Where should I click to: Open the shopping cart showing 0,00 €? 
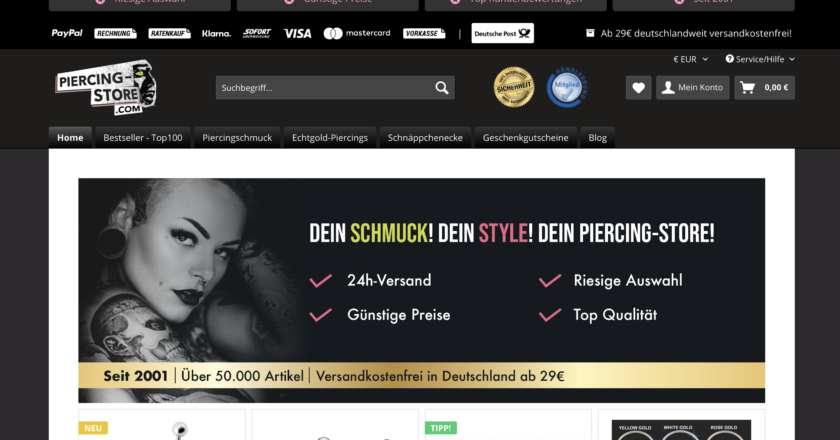point(764,87)
